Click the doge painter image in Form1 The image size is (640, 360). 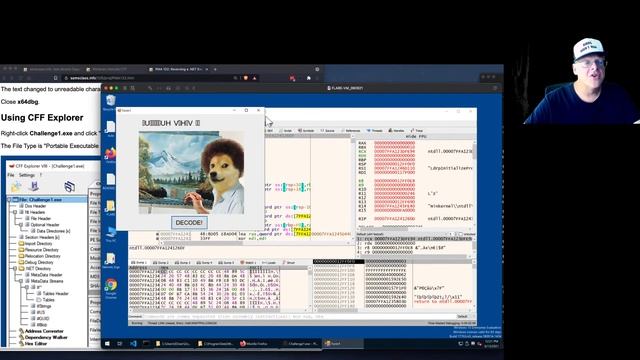pos(191,173)
